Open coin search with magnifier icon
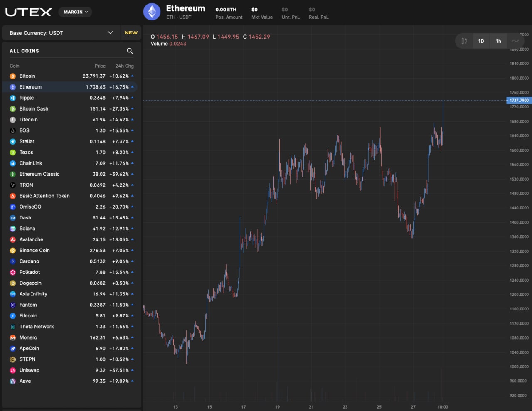Viewport: 532px width, 411px height. (130, 51)
